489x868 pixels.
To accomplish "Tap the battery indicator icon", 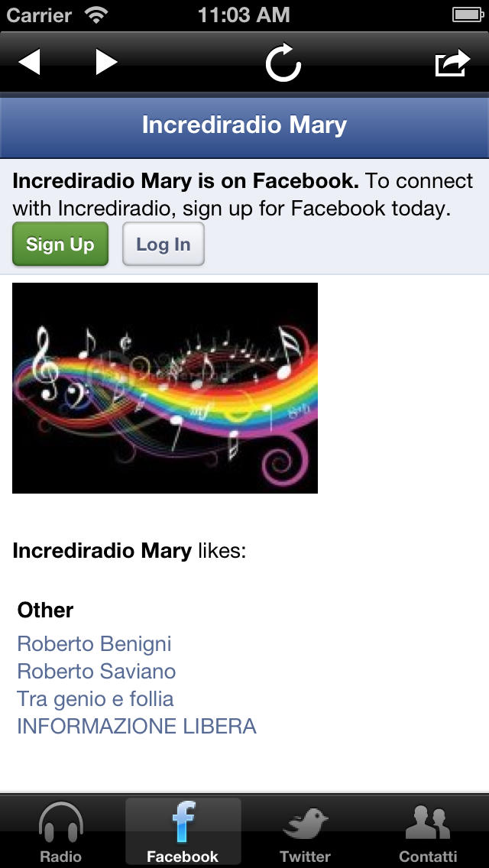I will click(x=468, y=15).
